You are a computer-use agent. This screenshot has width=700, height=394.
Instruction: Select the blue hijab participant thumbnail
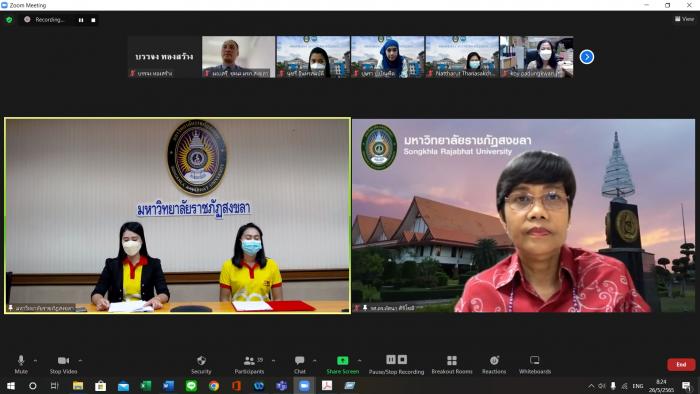pos(388,57)
